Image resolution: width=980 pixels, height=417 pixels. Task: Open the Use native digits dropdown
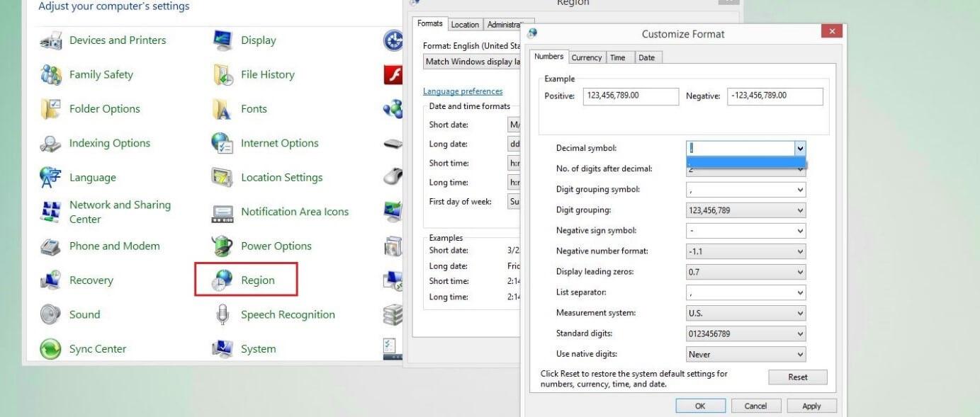coord(800,354)
